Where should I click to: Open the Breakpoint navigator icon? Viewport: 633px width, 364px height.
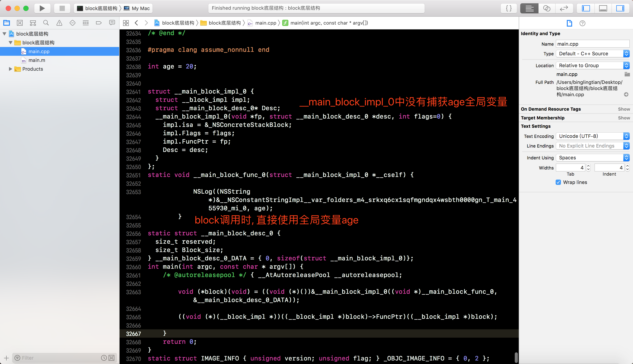click(x=99, y=23)
